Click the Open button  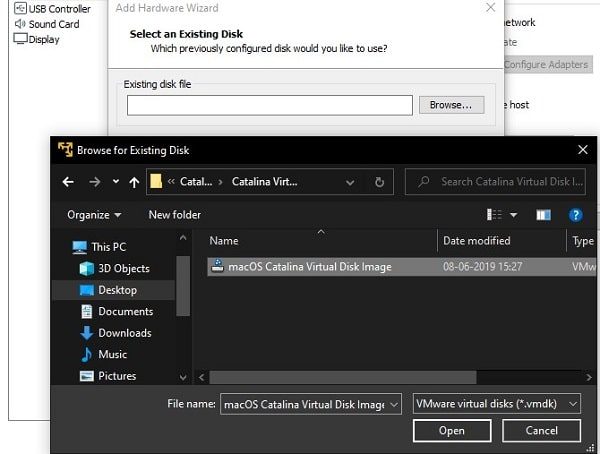point(452,431)
